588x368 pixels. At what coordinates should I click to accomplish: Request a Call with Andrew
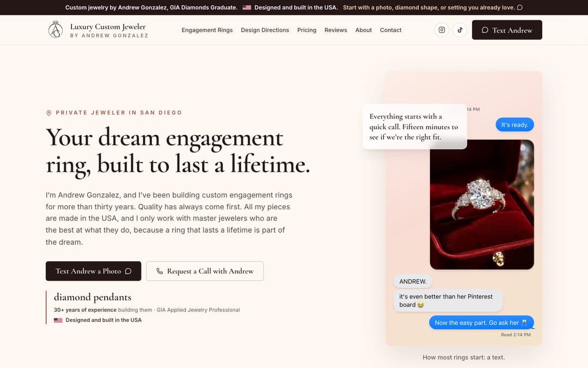click(205, 271)
